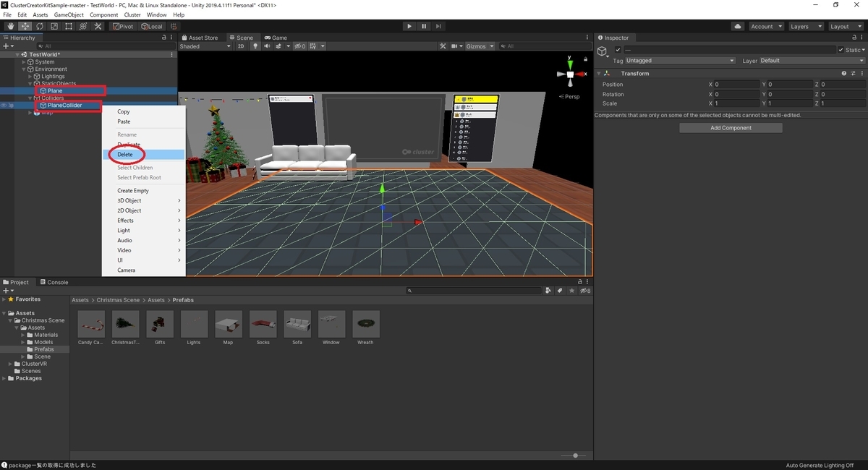This screenshot has width=868, height=470.
Task: Click the Pause button
Action: click(424, 26)
